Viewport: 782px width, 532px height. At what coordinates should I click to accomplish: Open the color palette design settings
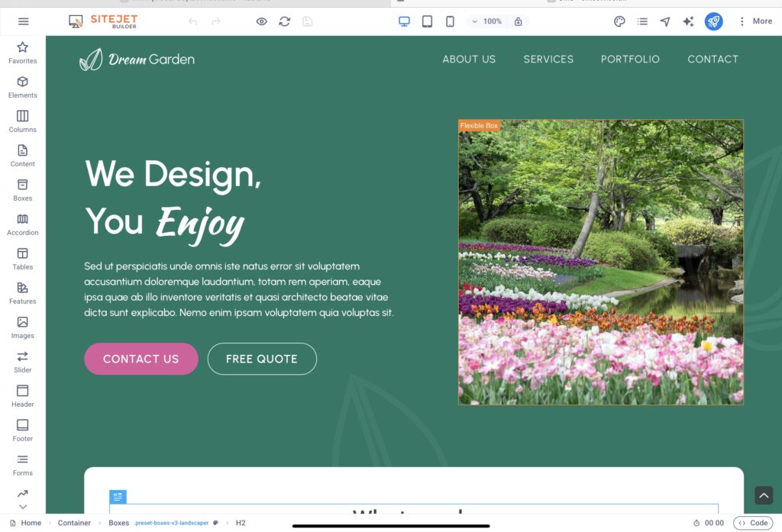point(619,21)
